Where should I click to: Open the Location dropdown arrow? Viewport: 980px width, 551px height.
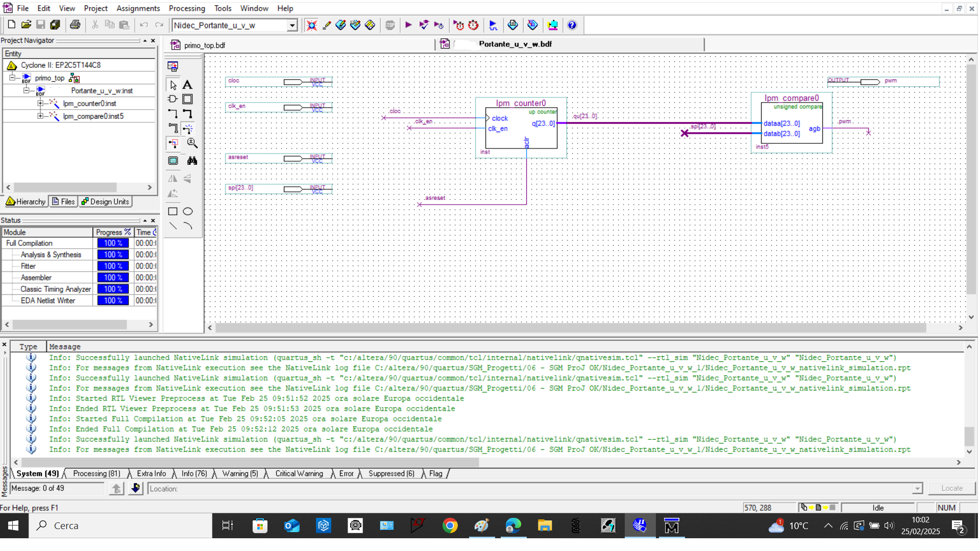tap(917, 489)
